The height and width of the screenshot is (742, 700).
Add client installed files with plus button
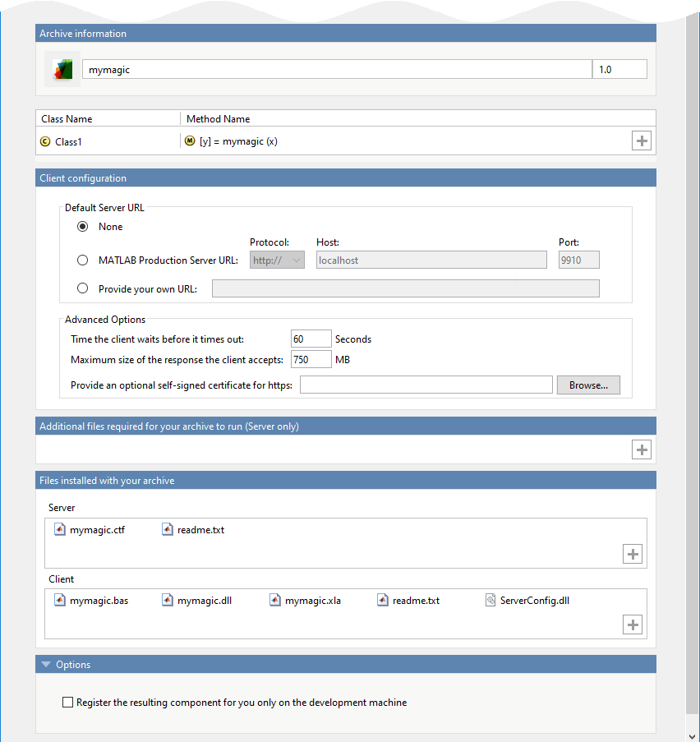point(633,625)
